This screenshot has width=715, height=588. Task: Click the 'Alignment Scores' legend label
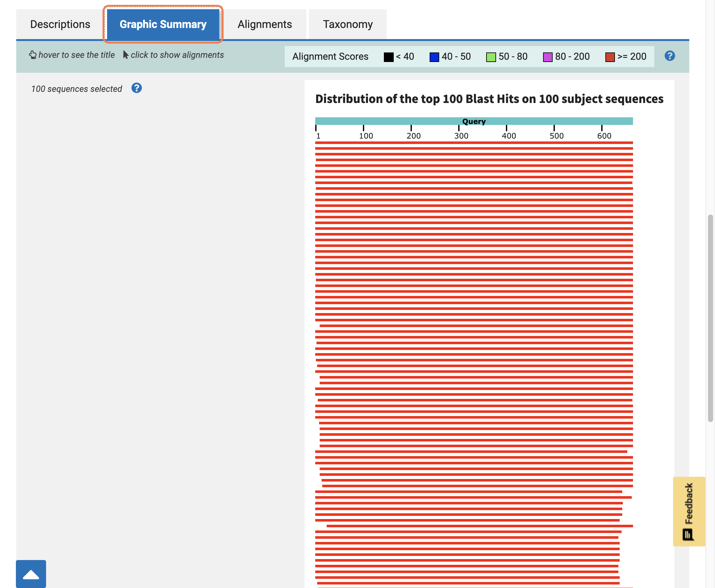(x=330, y=57)
